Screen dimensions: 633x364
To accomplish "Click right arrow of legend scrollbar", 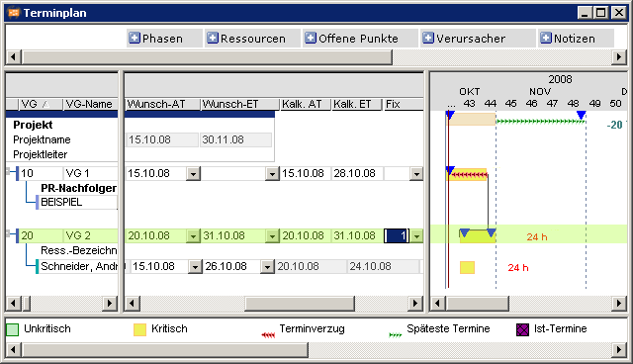I will point(619,349).
